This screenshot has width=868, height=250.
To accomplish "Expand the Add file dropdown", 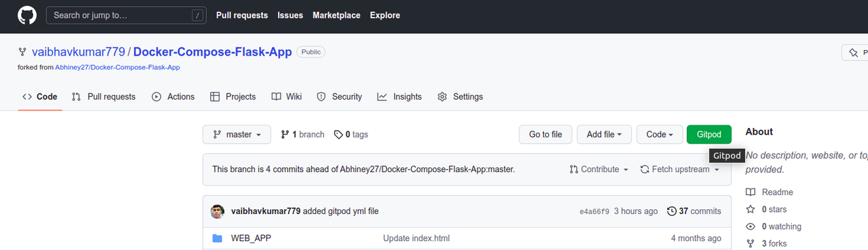I will pos(604,134).
